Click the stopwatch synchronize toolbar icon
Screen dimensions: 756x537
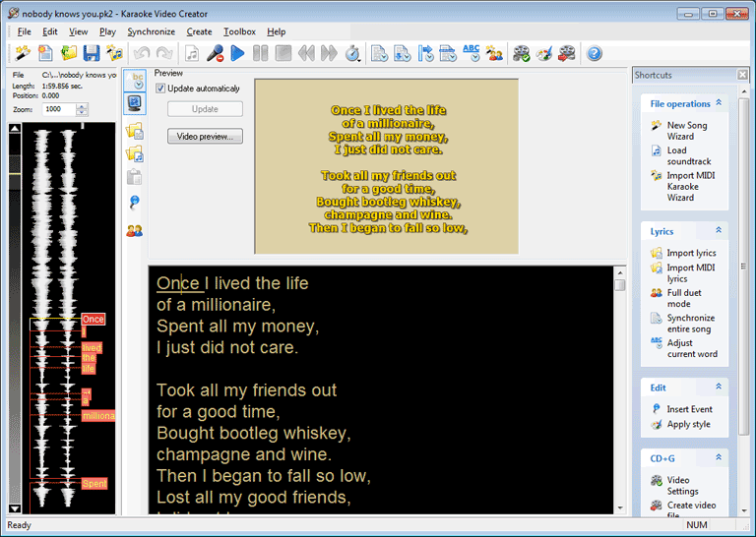pos(352,53)
